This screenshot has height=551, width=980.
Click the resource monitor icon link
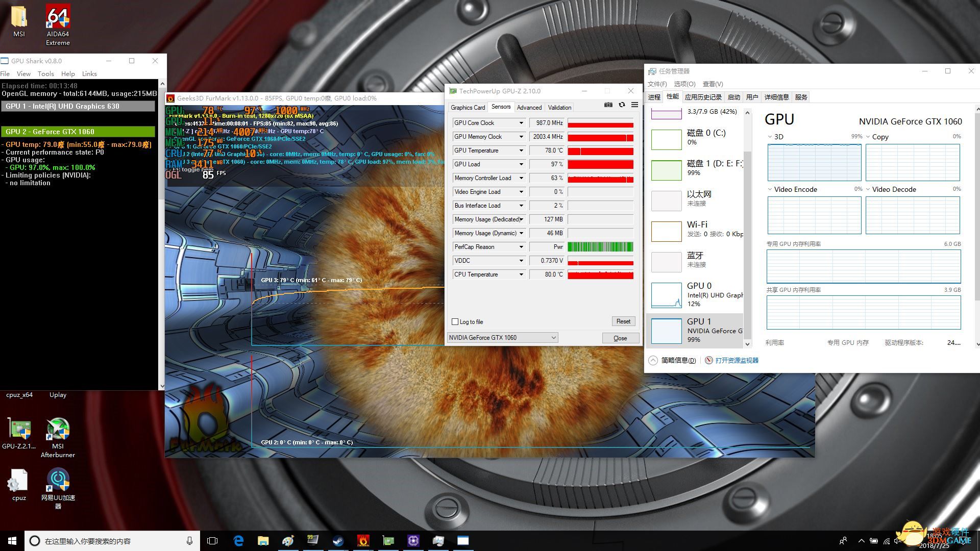(709, 360)
